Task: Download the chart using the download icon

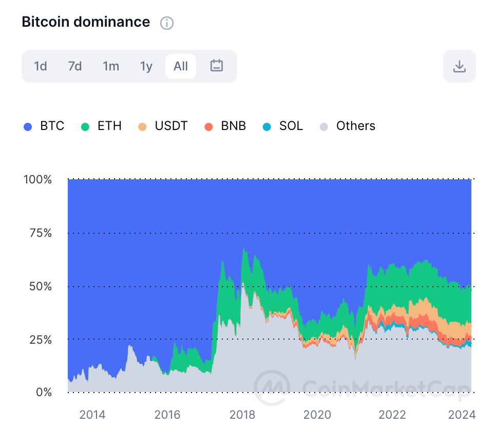Action: 459,66
